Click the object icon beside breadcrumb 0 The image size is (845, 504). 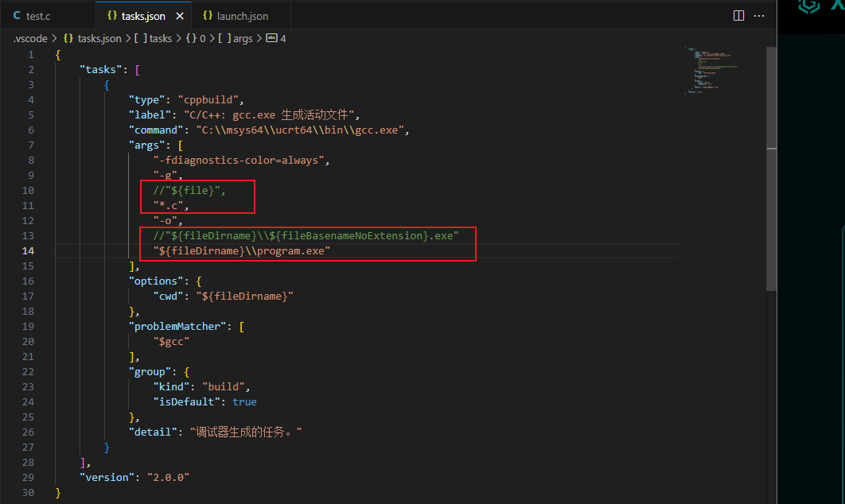pos(191,38)
